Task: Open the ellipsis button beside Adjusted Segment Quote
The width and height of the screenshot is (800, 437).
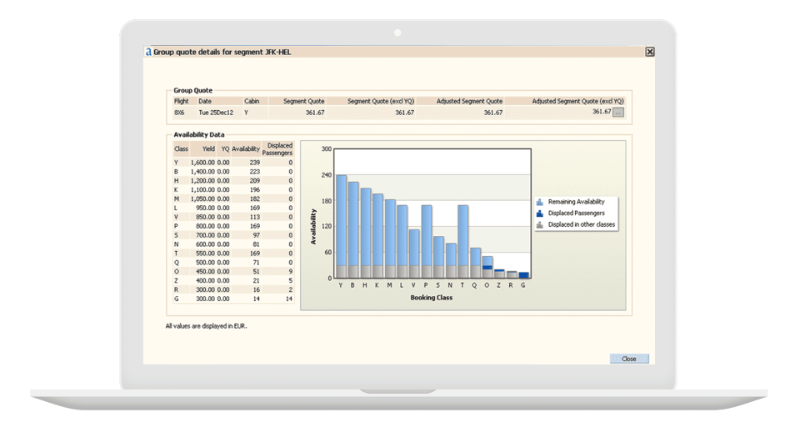Action: click(619, 113)
